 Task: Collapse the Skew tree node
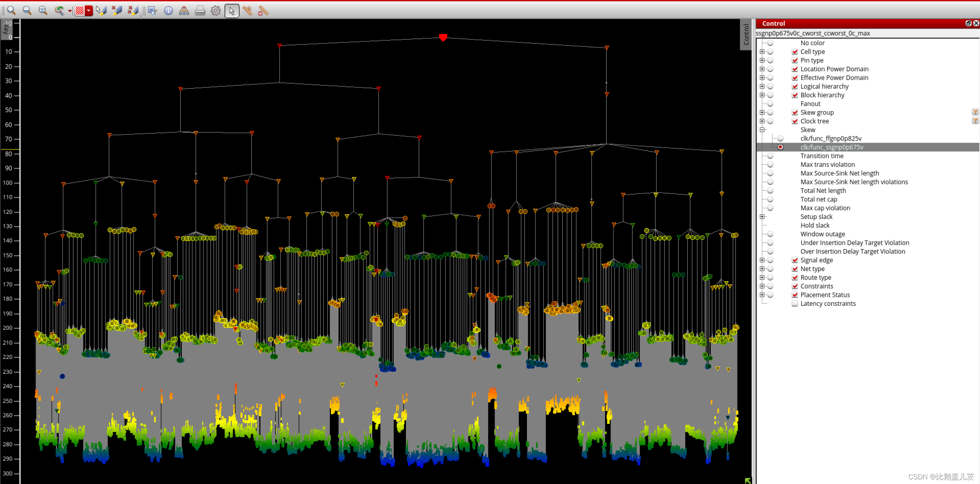click(762, 130)
